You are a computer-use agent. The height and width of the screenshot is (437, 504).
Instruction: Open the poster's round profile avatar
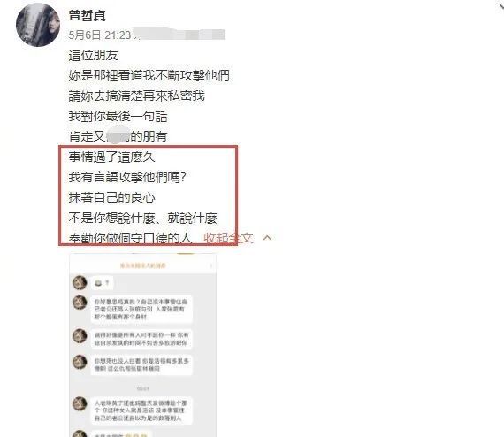[38, 25]
